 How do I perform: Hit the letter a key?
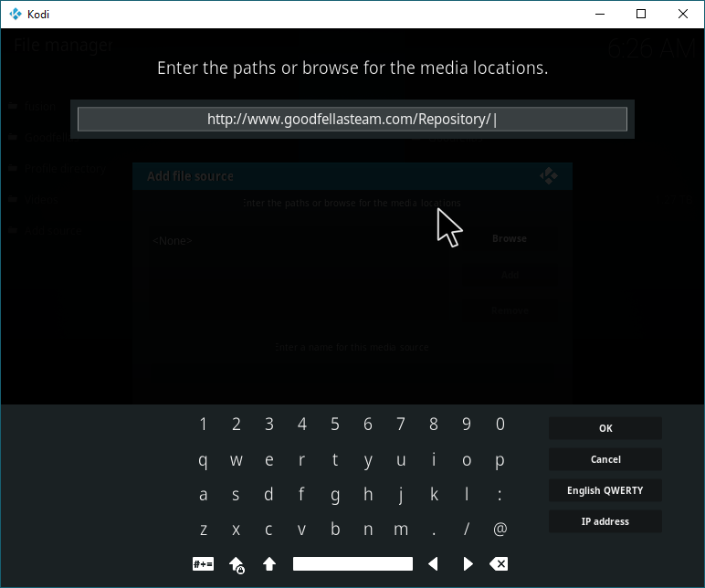204,495
